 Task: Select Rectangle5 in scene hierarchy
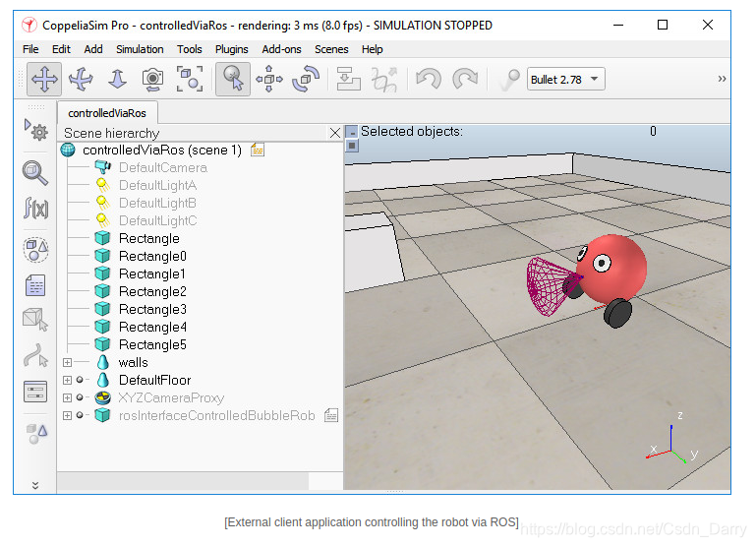coord(152,344)
